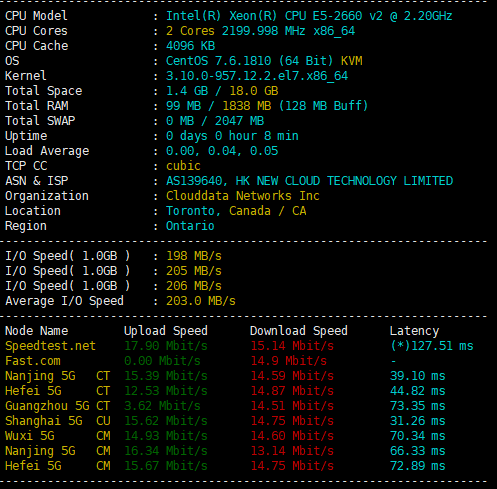The width and height of the screenshot is (497, 489).
Task: Click Shanghai 5G CU latency 31.26 ms
Action: coord(417,421)
